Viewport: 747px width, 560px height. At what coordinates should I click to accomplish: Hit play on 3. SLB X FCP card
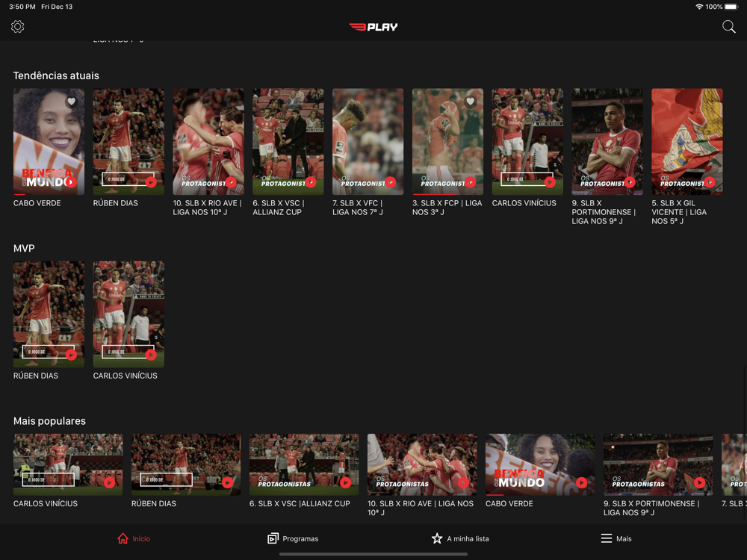470,182
